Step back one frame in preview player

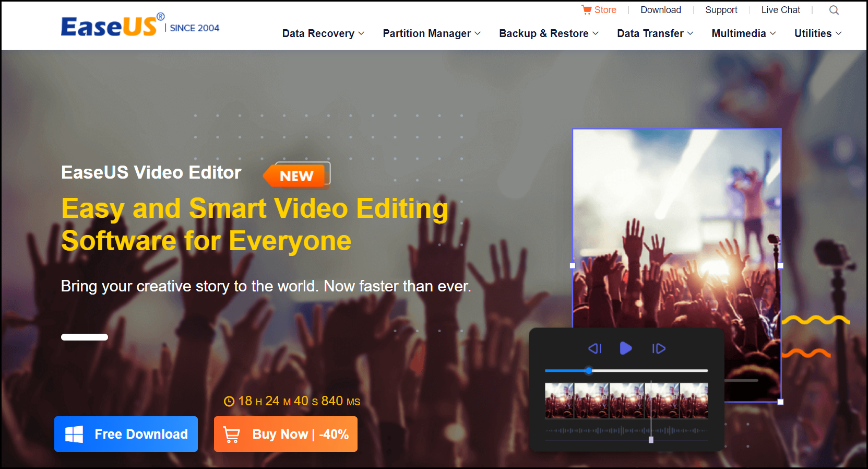(x=595, y=348)
